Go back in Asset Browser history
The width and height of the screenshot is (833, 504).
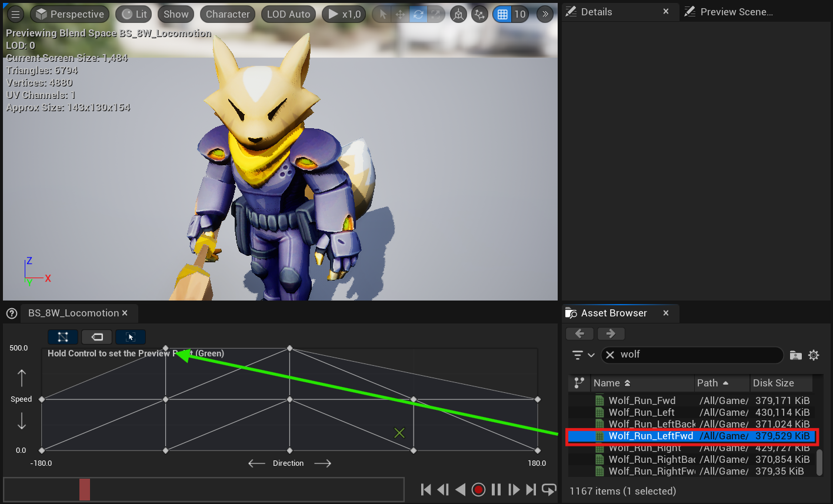(580, 333)
